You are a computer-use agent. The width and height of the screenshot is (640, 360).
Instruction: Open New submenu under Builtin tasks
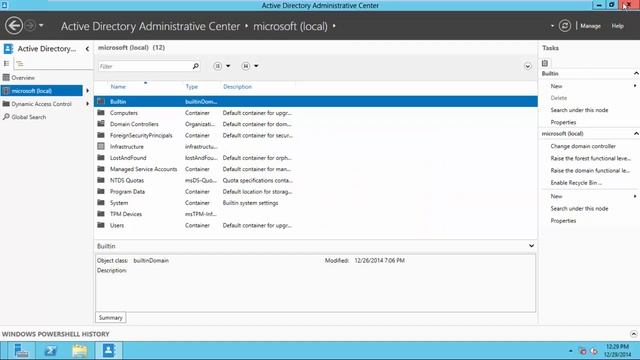coord(556,86)
